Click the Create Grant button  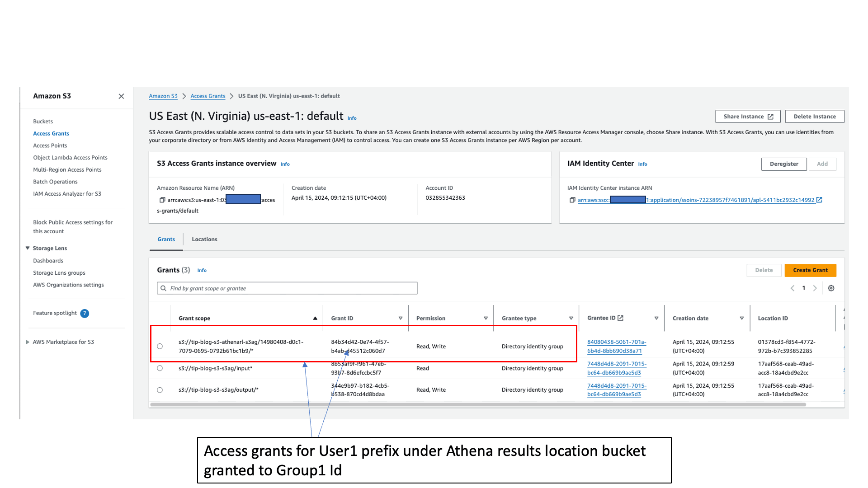pos(810,270)
